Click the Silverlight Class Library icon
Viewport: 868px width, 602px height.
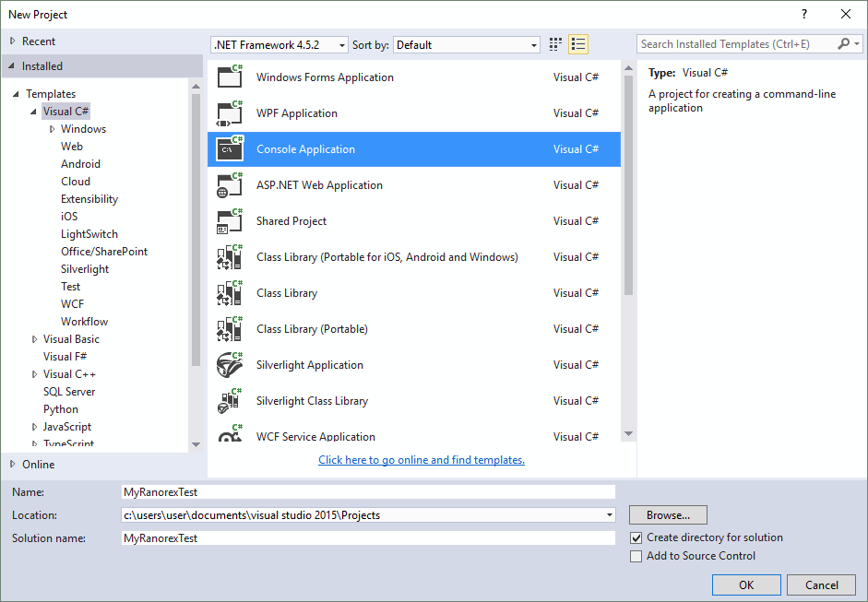coord(230,401)
